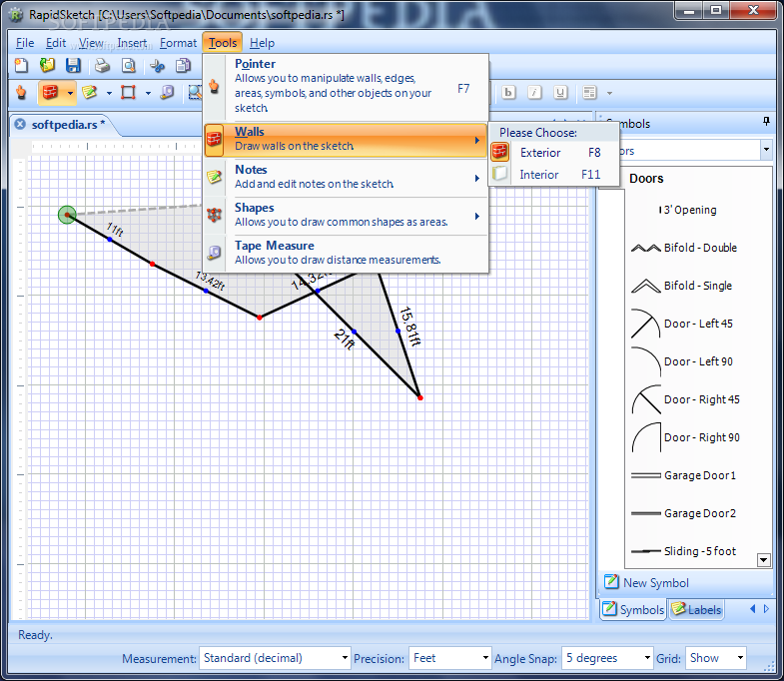Select the Tape Measure tool in toolbar
The width and height of the screenshot is (784, 681).
click(168, 93)
